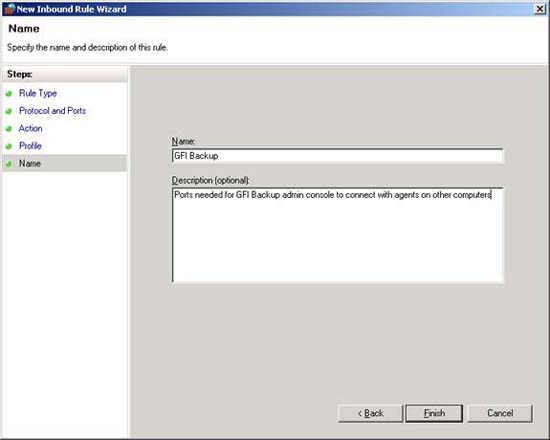The image size is (550, 440).
Task: Click the Finish button
Action: [x=434, y=413]
